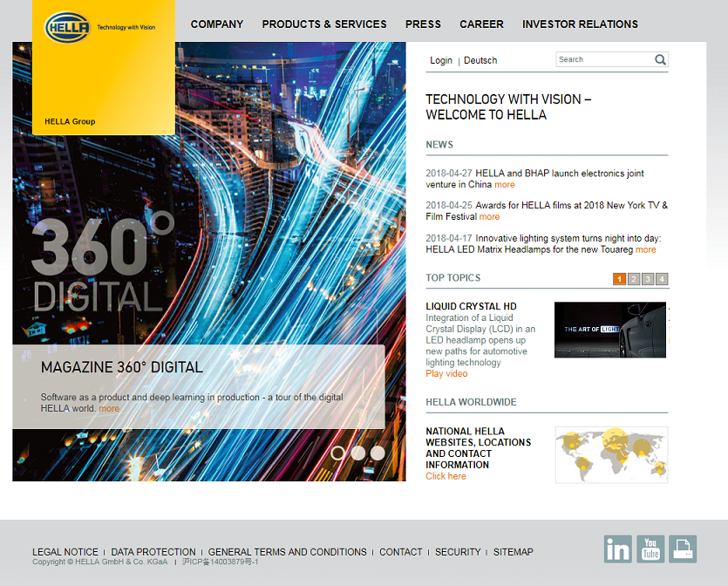Switch to Top Topics page 4
This screenshot has width=728, height=586.
coord(662,279)
